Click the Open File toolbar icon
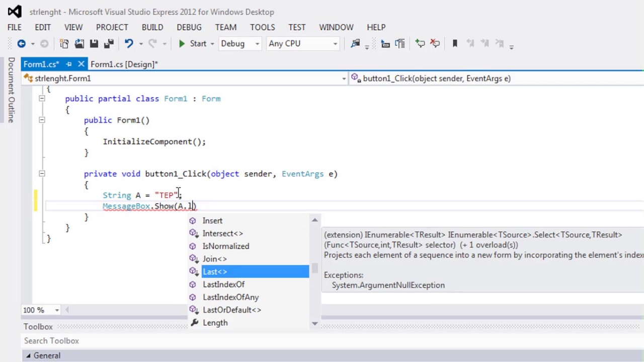644x362 pixels. 79,44
